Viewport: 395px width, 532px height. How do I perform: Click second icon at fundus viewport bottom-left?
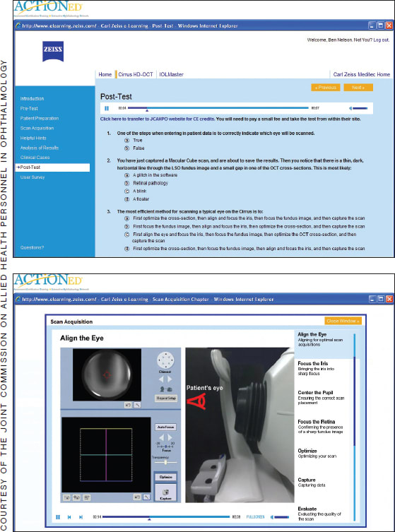pyautogui.click(x=77, y=497)
